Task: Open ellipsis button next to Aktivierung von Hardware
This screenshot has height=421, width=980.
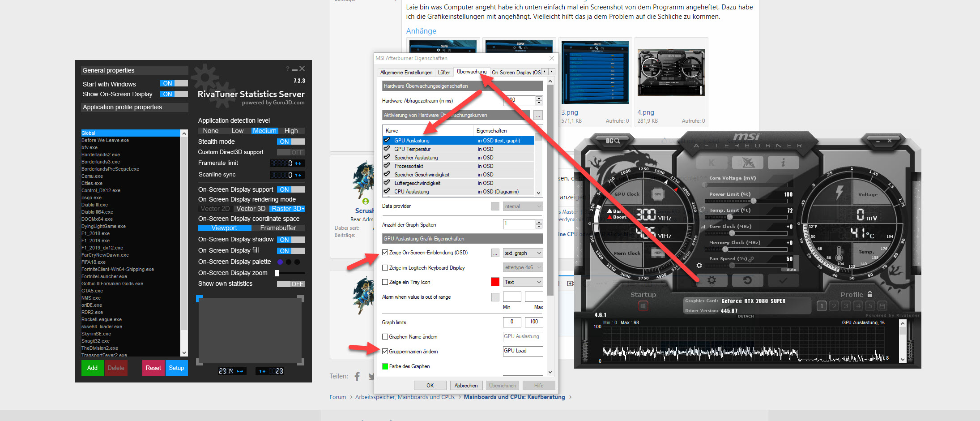Action: pyautogui.click(x=538, y=115)
